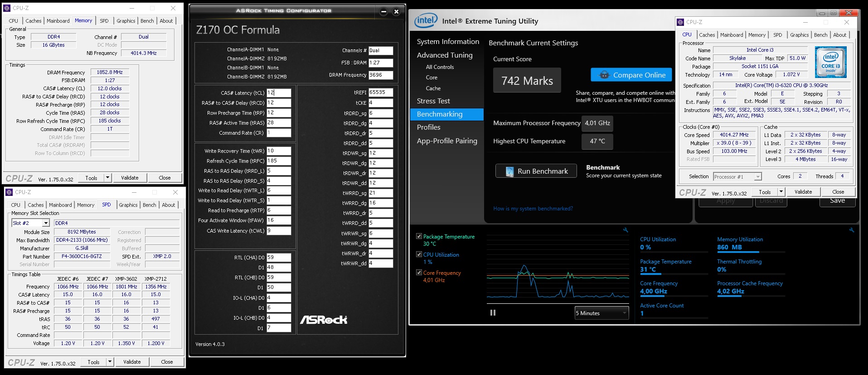The width and height of the screenshot is (868, 375).
Task: Click the Intel Core i3 badge in CPU-Z
Action: click(x=830, y=62)
